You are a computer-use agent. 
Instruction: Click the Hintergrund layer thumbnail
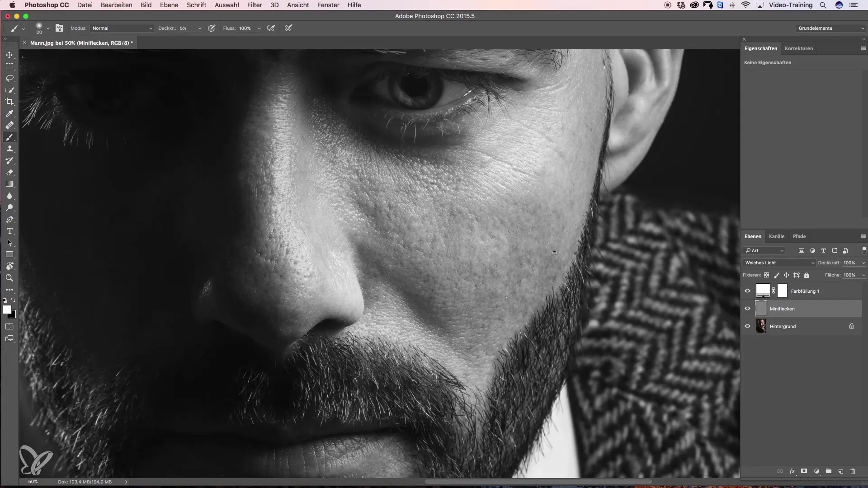pos(761,326)
